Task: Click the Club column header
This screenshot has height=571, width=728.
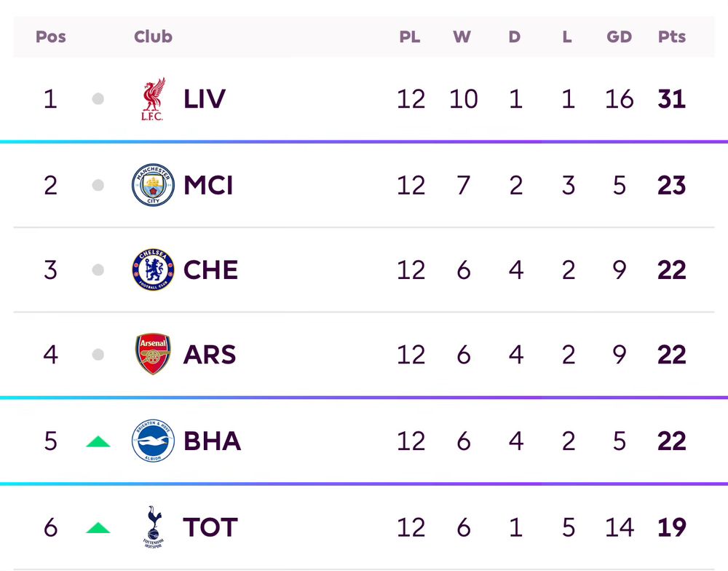Action: [x=153, y=36]
